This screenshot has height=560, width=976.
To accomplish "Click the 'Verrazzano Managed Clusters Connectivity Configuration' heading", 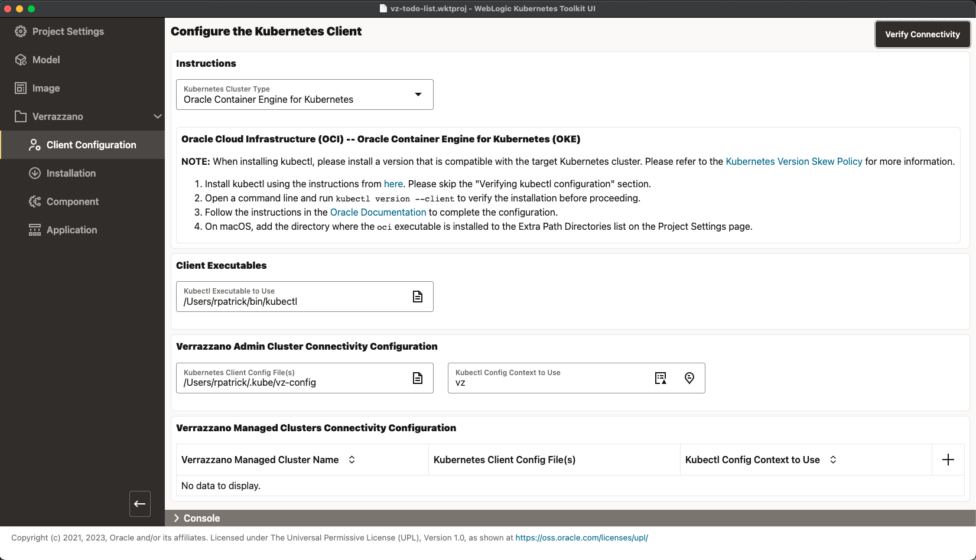I will pyautogui.click(x=316, y=428).
